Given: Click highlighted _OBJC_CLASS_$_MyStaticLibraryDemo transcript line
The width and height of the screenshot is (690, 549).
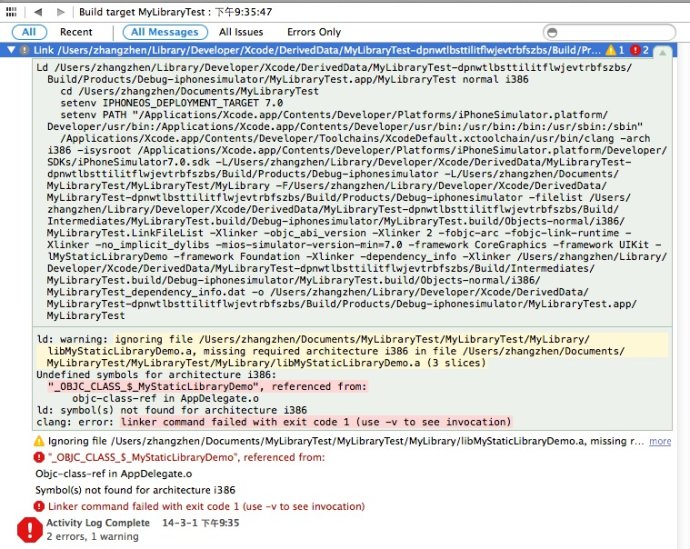Looking at the screenshot, I should 207,387.
